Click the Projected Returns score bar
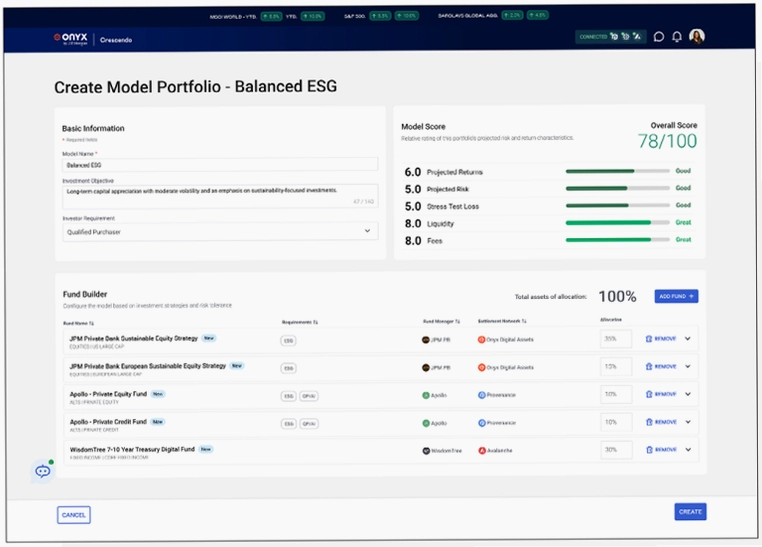The image size is (762, 547). click(x=618, y=171)
